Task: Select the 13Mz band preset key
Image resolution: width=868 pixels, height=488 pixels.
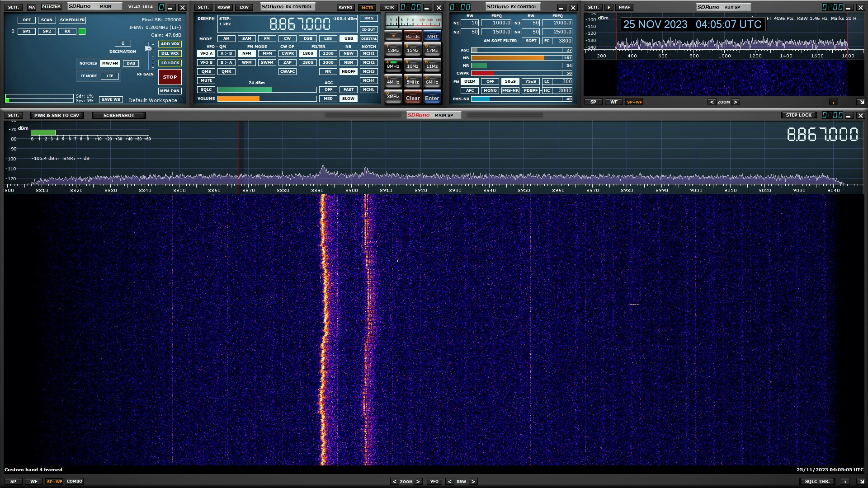Action: click(x=393, y=50)
